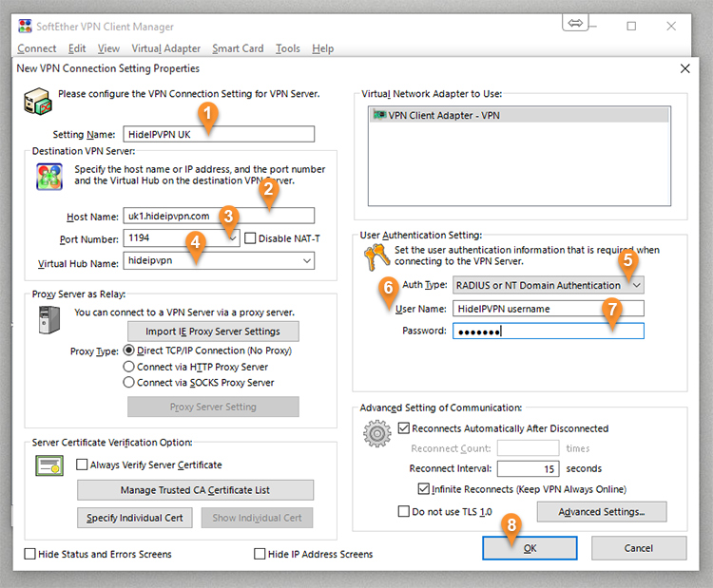This screenshot has height=588, width=713.
Task: Select Direct TCP/IP Connection (No Proxy)
Action: pos(128,351)
